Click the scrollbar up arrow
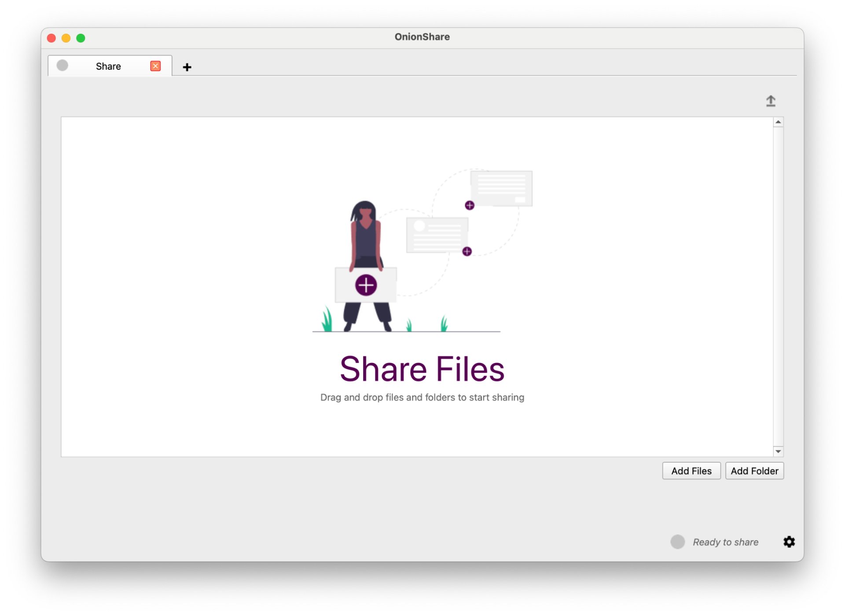The image size is (845, 616). [778, 122]
